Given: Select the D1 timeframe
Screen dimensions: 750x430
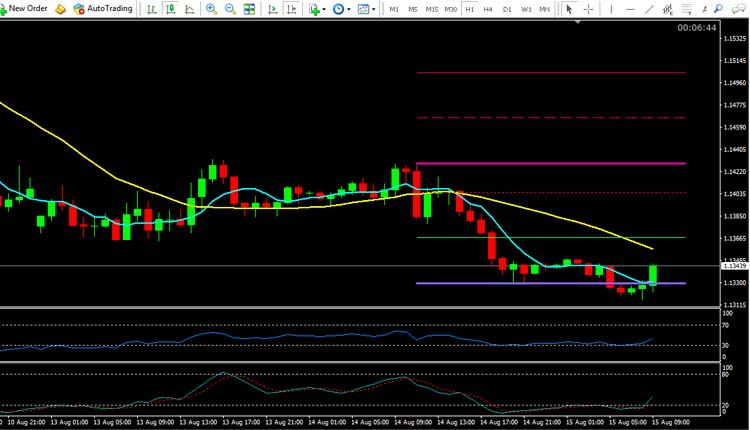Looking at the screenshot, I should pos(507,9).
